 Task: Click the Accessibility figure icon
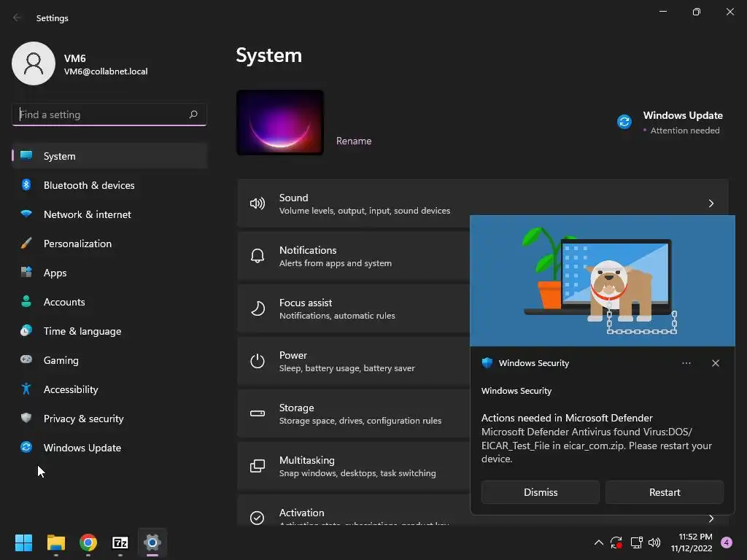click(26, 389)
